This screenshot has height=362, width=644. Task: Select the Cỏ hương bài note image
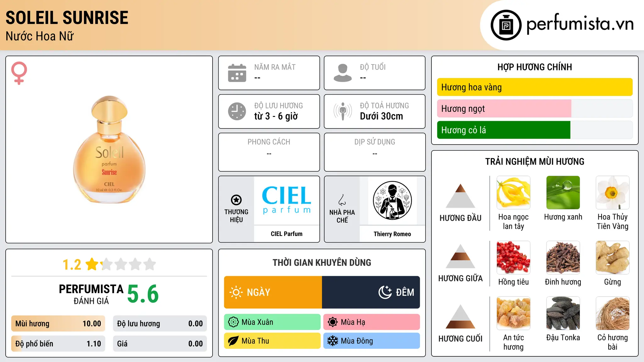613,313
